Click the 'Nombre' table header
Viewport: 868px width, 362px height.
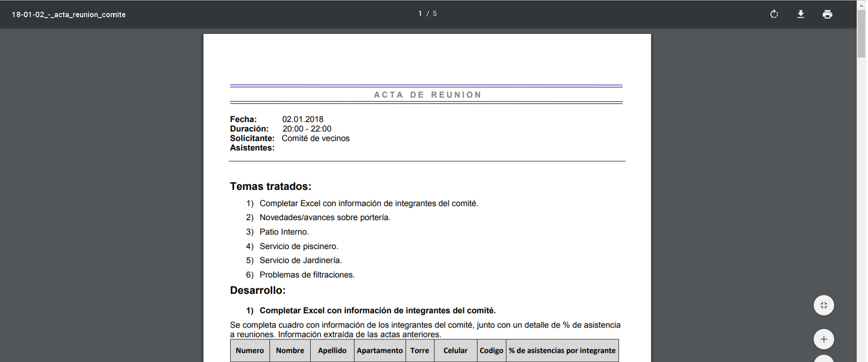290,351
